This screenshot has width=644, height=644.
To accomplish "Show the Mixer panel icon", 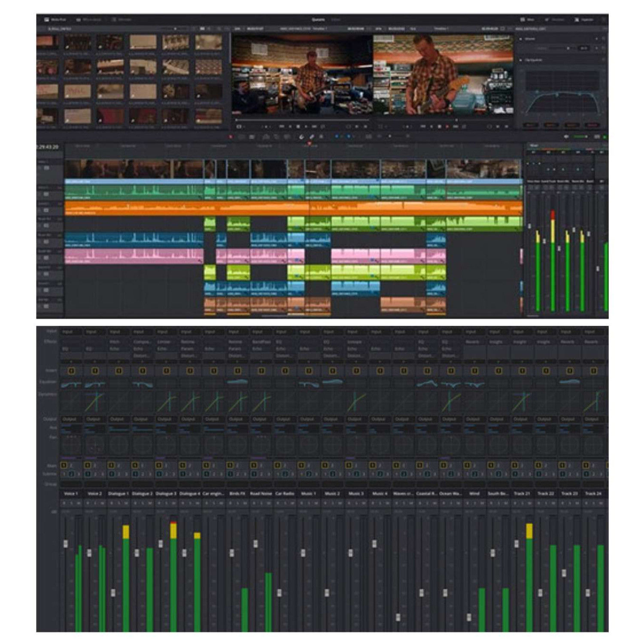I will coord(525,20).
